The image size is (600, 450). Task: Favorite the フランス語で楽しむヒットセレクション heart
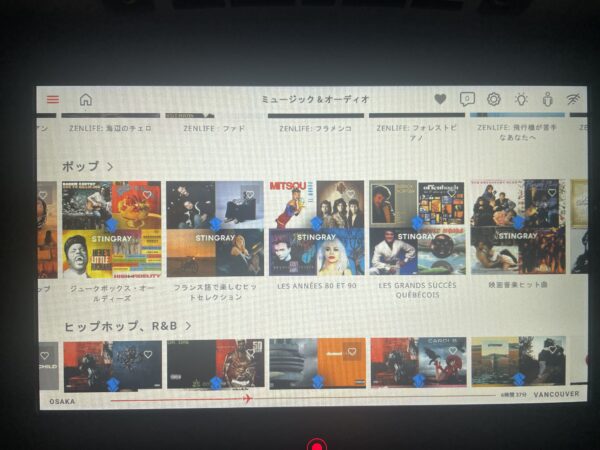250,195
